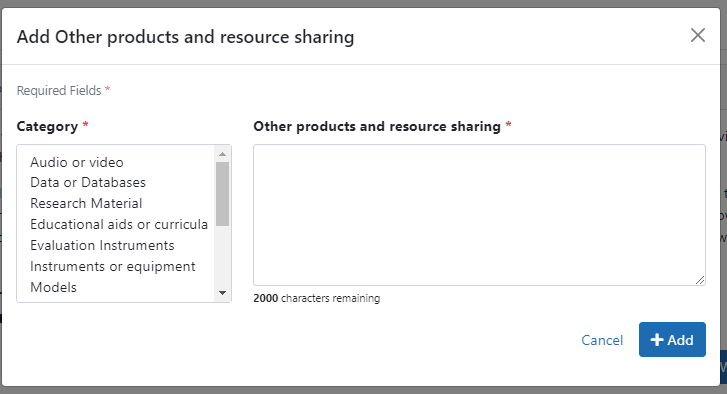The image size is (727, 394).
Task: Focus the Other products and resource sharing textarea
Action: [x=479, y=215]
